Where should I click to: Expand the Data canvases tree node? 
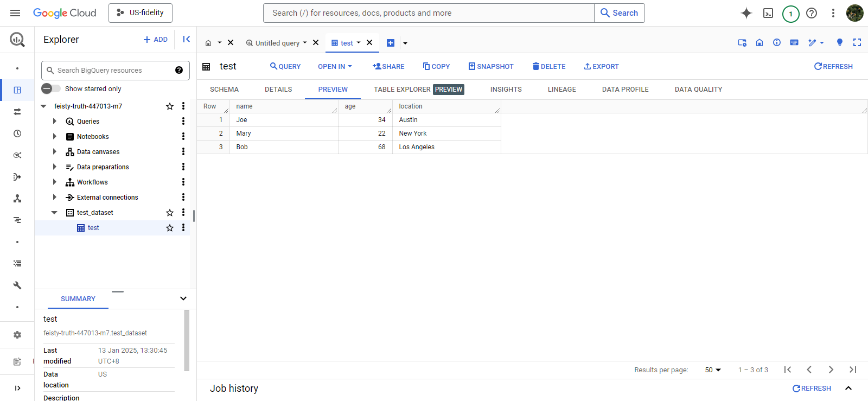pos(54,152)
